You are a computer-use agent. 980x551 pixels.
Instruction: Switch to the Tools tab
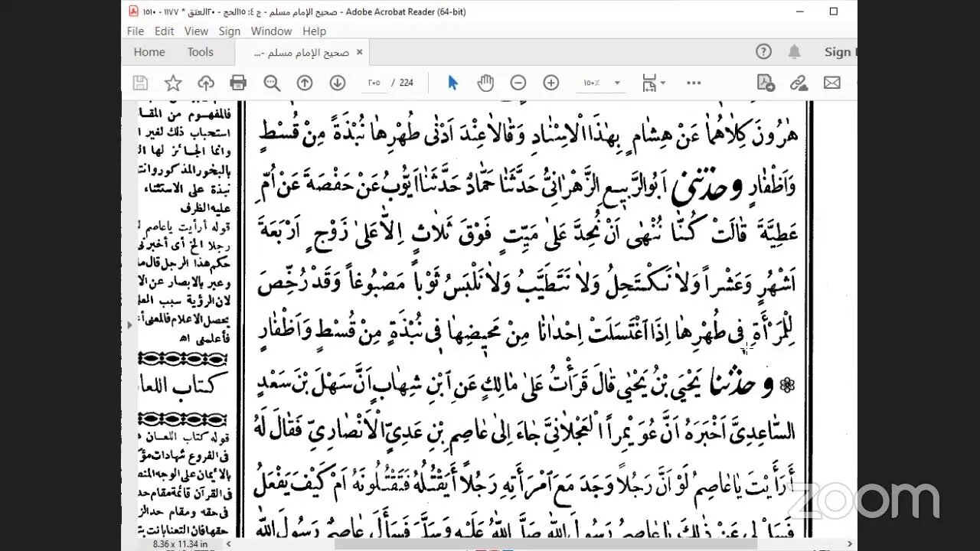(x=201, y=52)
